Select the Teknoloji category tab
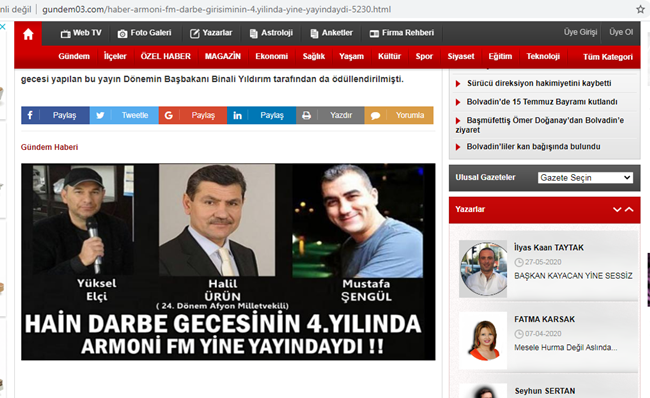The image size is (650, 398). point(543,56)
